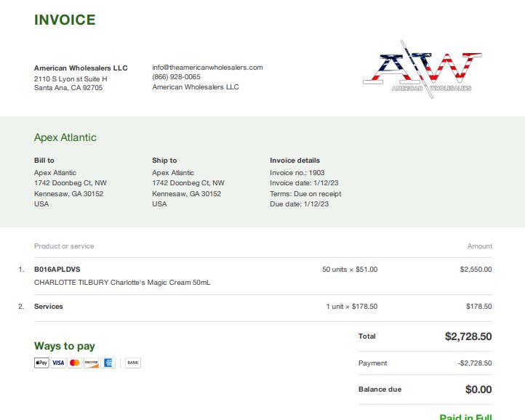Click the Invoice no. 1903 text
Screen dimensions: 525x420
pyautogui.click(x=297, y=173)
